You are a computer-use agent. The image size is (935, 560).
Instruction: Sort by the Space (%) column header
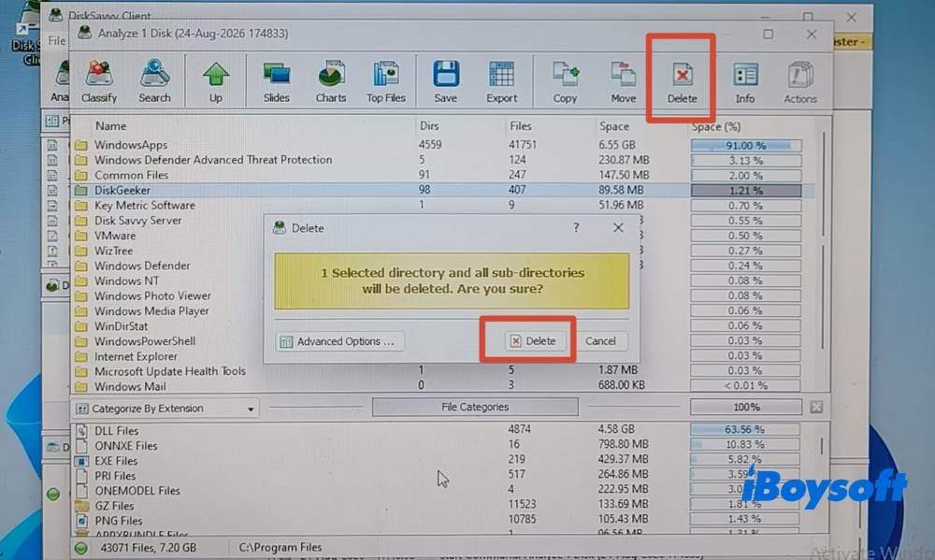point(716,126)
